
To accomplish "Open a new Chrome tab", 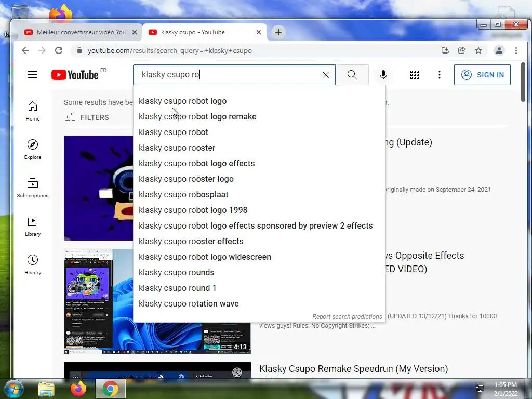I will point(278,32).
